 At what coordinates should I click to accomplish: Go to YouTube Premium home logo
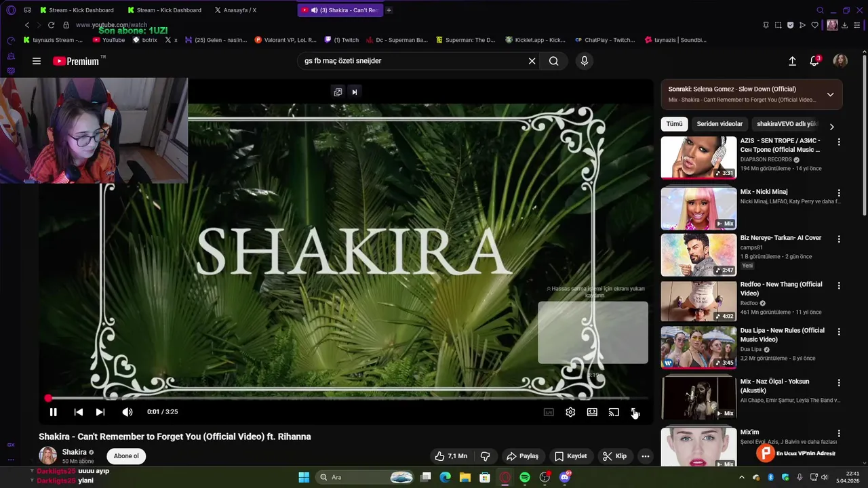tap(77, 61)
